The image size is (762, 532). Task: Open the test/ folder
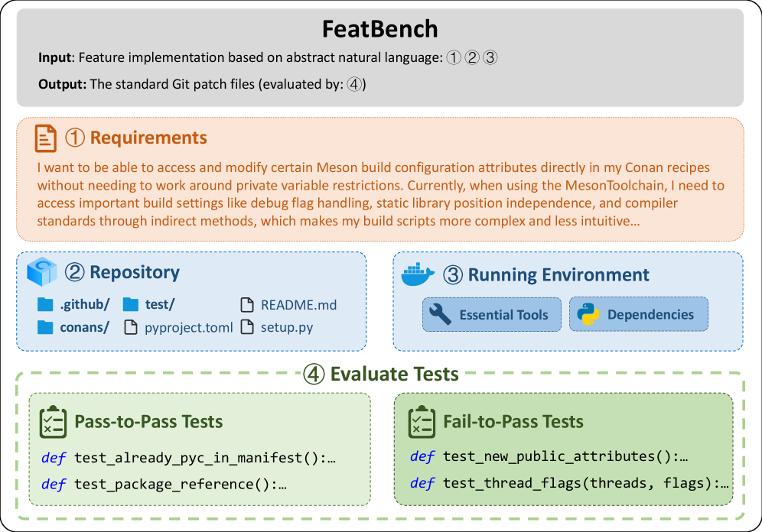150,304
